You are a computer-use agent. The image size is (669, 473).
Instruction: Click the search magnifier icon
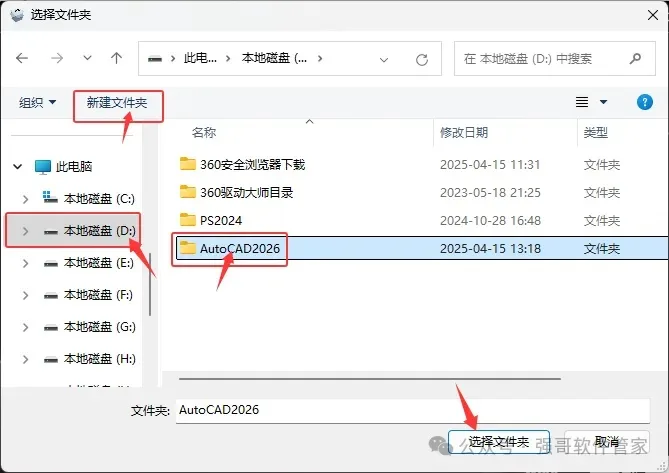pyautogui.click(x=635, y=58)
